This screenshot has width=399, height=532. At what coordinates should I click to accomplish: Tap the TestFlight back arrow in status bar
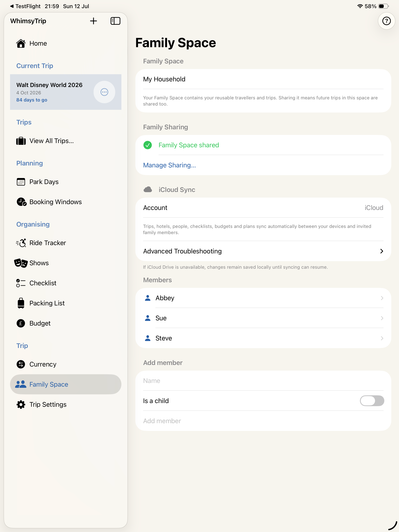12,6
